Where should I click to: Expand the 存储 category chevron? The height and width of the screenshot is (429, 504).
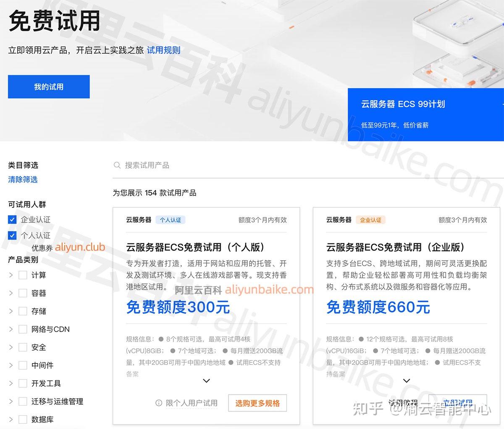click(x=11, y=311)
